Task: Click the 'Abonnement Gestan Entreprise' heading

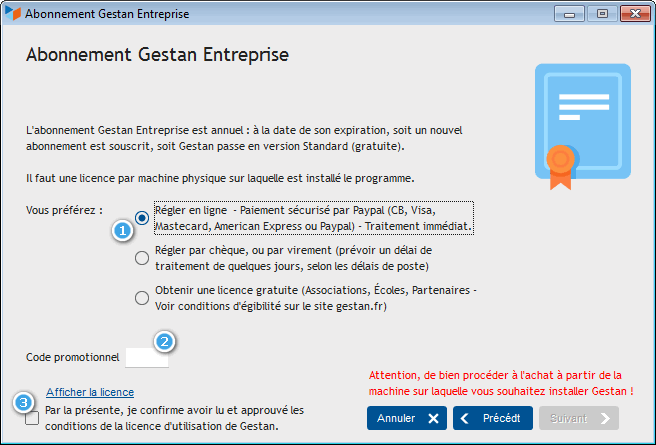Action: click(157, 53)
